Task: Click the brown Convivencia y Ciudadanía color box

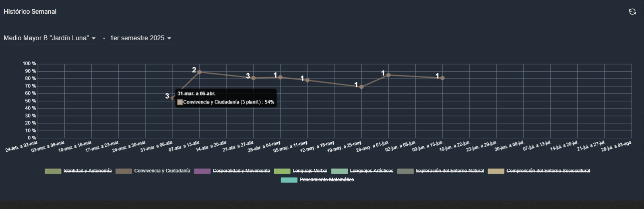Action: pyautogui.click(x=124, y=171)
